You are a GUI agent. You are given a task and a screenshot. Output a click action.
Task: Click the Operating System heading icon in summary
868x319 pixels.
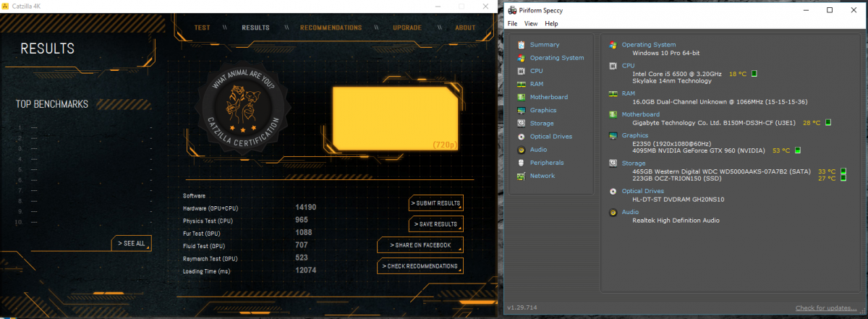(613, 45)
